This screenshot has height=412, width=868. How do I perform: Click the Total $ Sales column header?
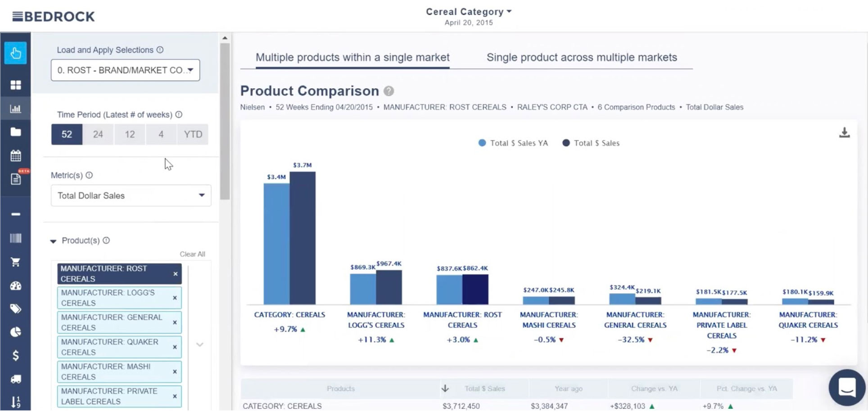[x=484, y=389]
